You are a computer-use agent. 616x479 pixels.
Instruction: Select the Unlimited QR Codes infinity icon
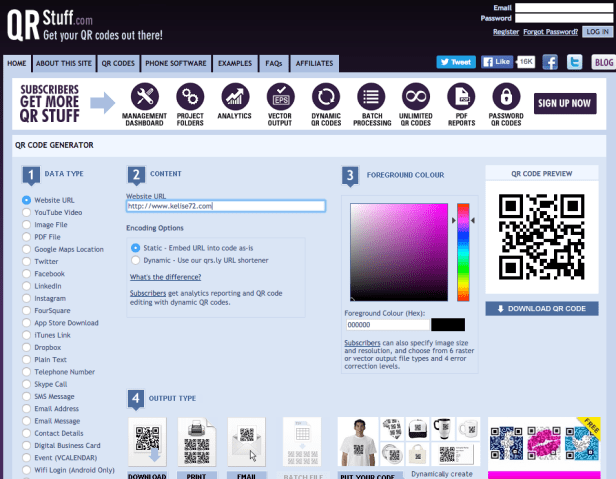coord(416,97)
